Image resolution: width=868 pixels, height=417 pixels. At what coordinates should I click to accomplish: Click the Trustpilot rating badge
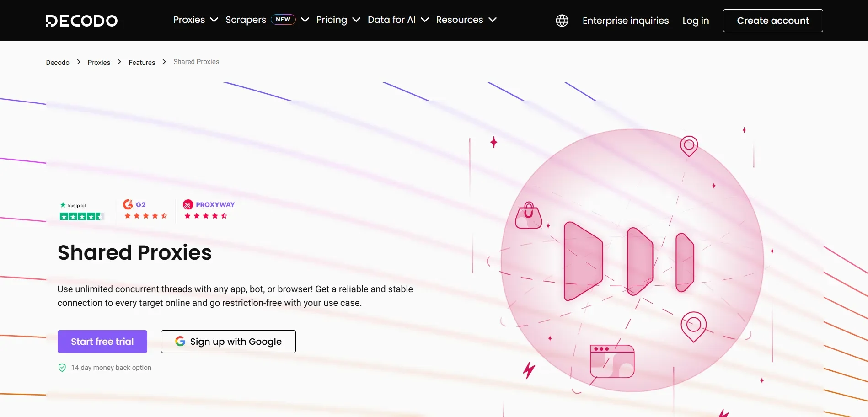coord(82,211)
